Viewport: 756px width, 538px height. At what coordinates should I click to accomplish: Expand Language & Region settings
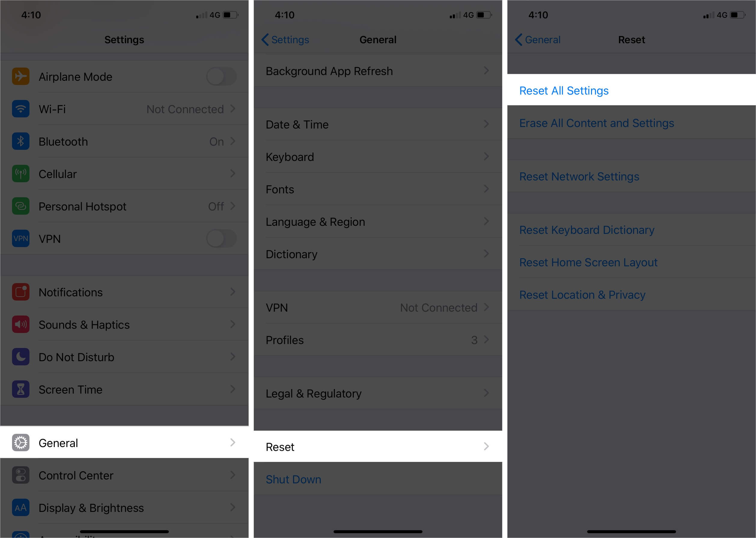tap(377, 221)
